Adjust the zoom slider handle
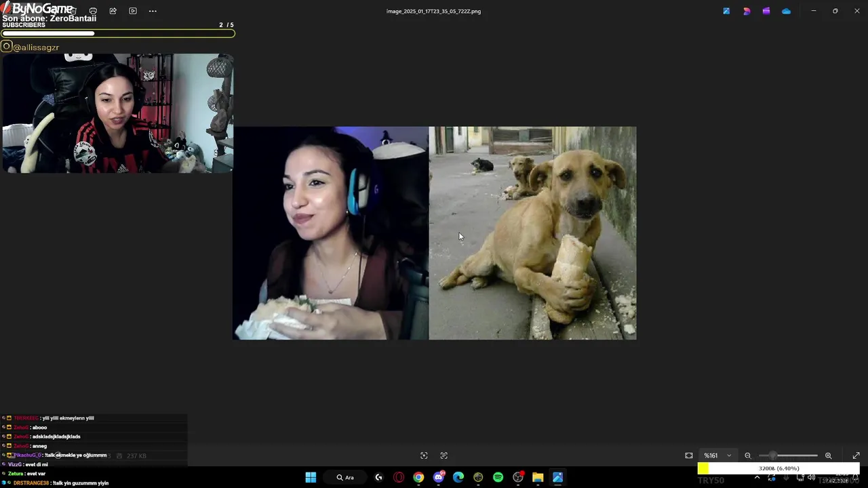Image resolution: width=868 pixels, height=488 pixels. coord(772,455)
